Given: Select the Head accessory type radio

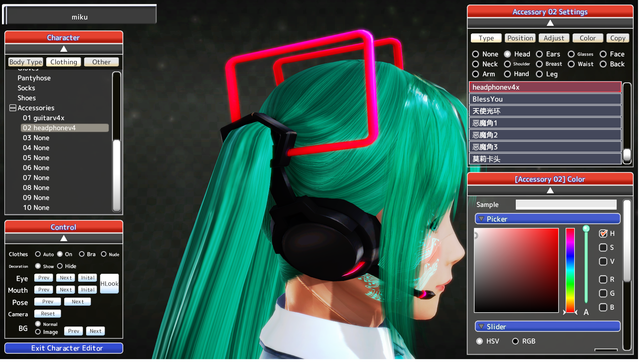Looking at the screenshot, I should point(507,54).
